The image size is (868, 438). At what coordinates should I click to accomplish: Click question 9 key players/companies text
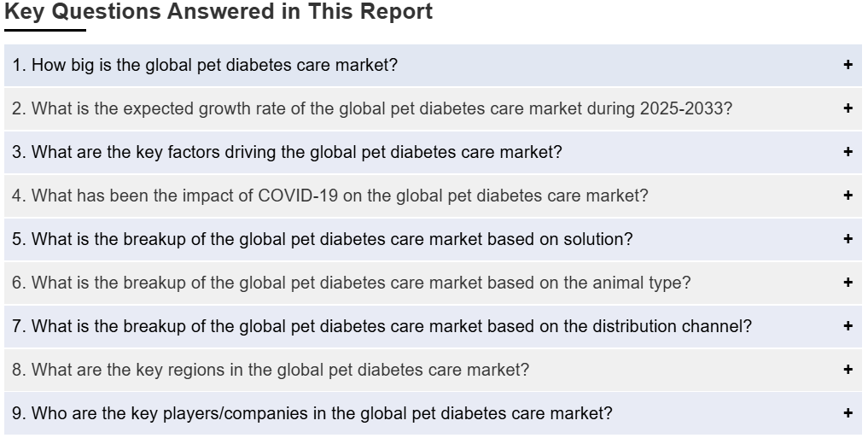pos(312,413)
